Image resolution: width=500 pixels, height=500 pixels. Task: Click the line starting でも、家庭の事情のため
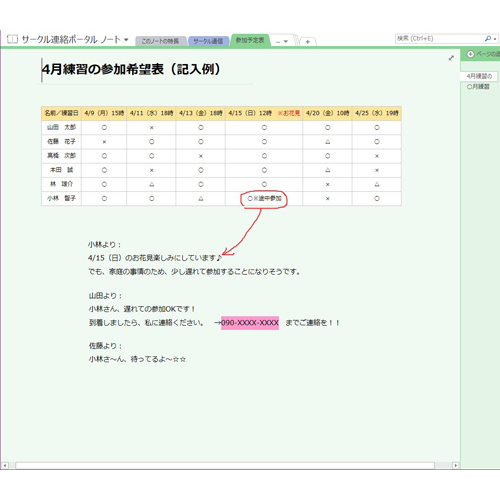point(194,272)
